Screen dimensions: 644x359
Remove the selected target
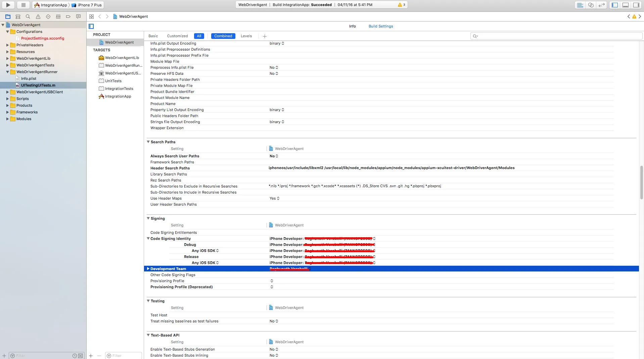(99, 356)
